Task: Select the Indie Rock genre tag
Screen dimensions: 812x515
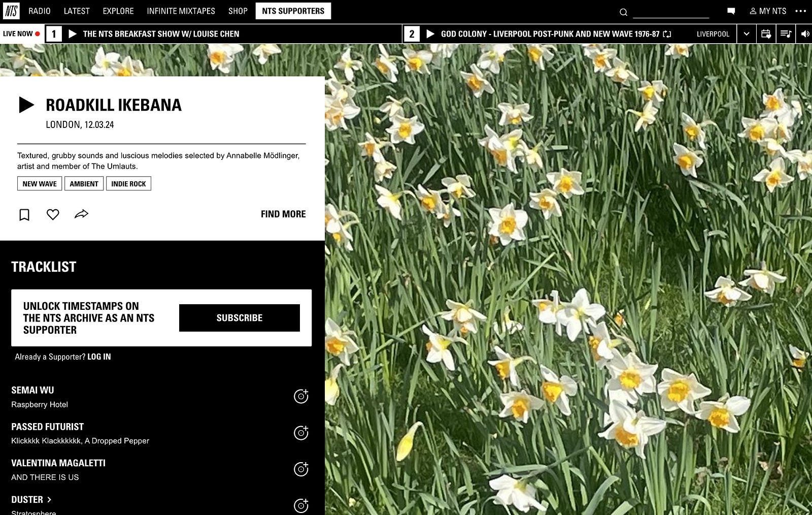Action: 128,183
